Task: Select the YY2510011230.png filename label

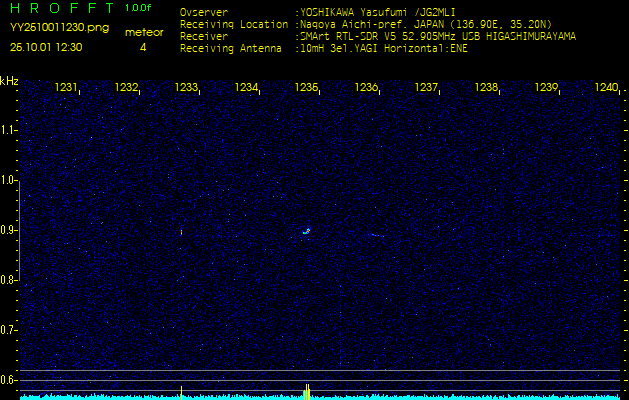Action: (x=59, y=28)
